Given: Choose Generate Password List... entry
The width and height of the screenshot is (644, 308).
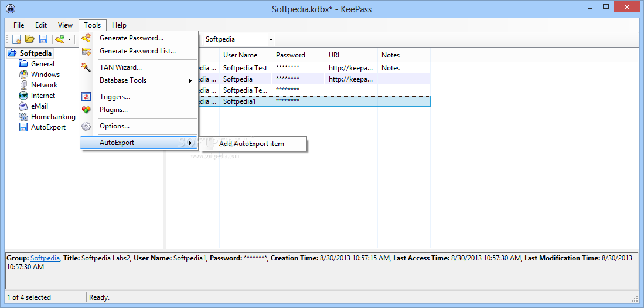Looking at the screenshot, I should (139, 52).
